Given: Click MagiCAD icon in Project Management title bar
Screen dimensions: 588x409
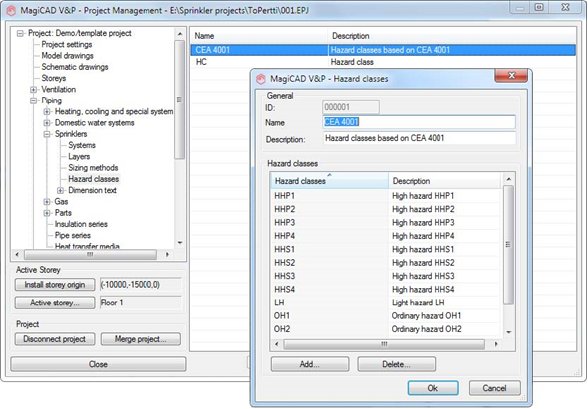Looking at the screenshot, I should point(11,10).
